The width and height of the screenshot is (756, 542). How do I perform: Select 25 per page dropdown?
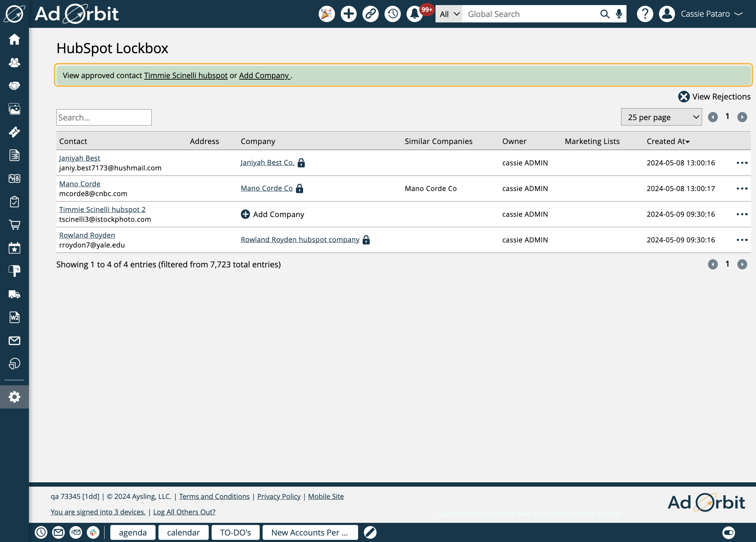click(661, 117)
